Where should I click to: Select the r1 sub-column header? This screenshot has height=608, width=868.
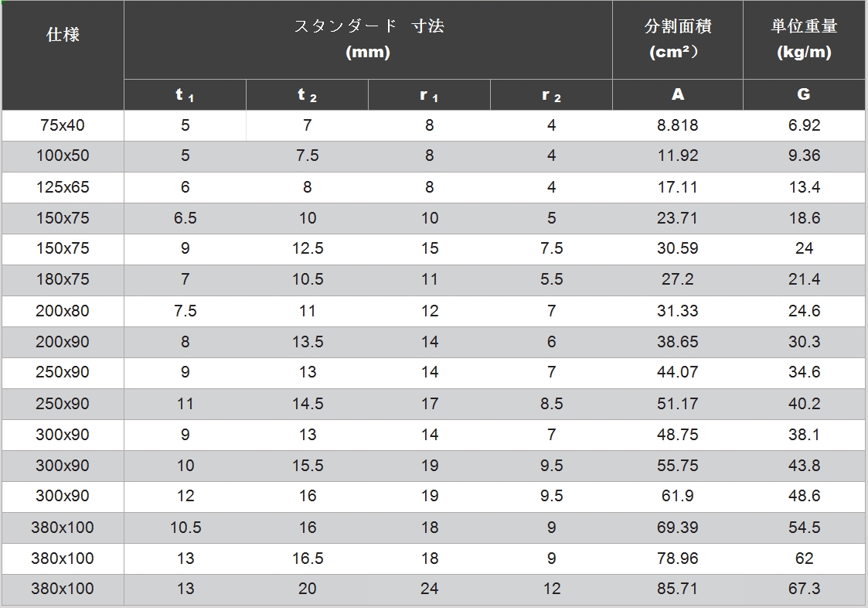coord(429,95)
